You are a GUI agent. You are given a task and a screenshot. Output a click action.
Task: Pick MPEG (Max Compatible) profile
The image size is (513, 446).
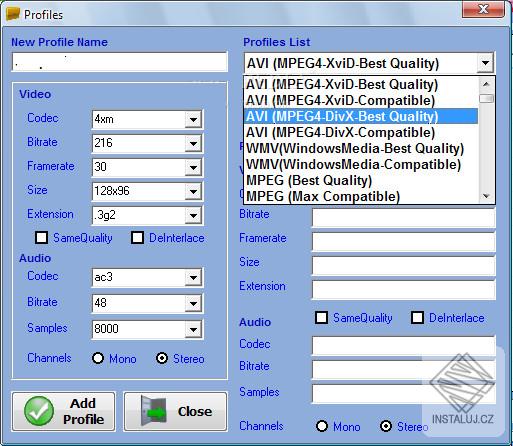[x=361, y=196]
